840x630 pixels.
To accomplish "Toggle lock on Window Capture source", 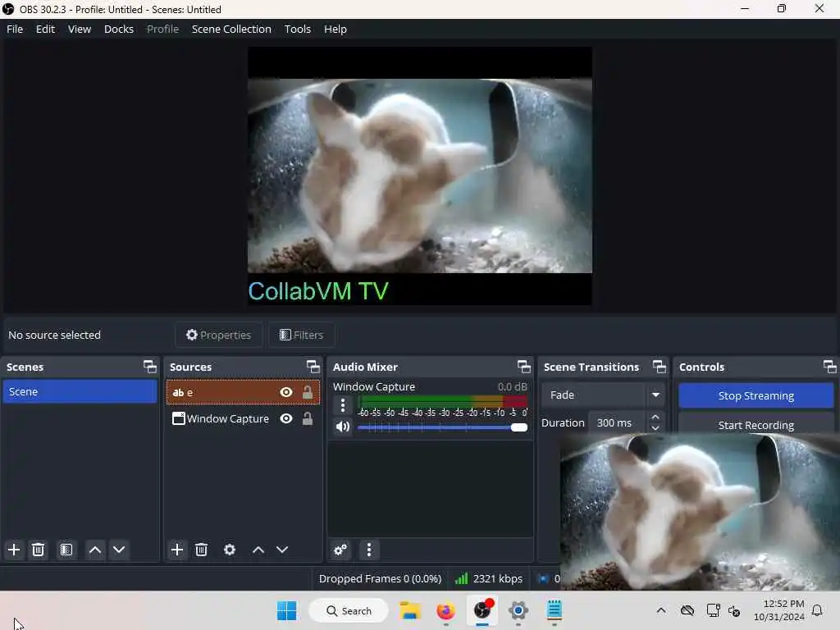I will tap(308, 418).
